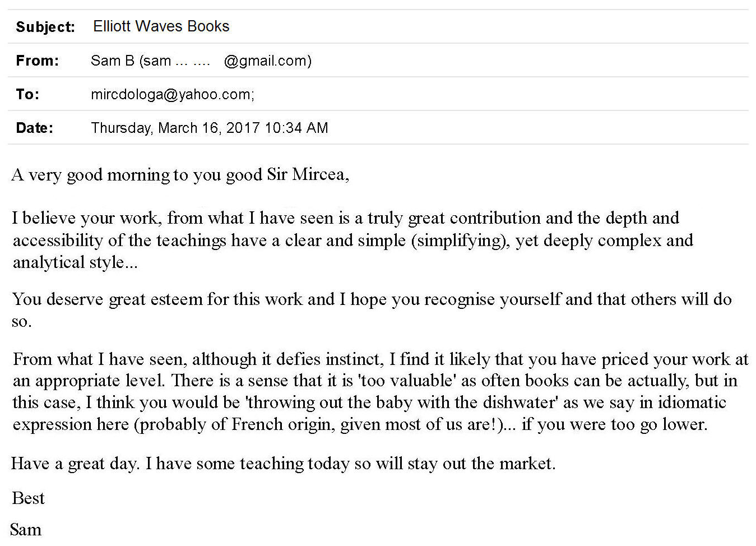The width and height of the screenshot is (756, 546).
Task: Click the Subject field label
Action: point(45,27)
